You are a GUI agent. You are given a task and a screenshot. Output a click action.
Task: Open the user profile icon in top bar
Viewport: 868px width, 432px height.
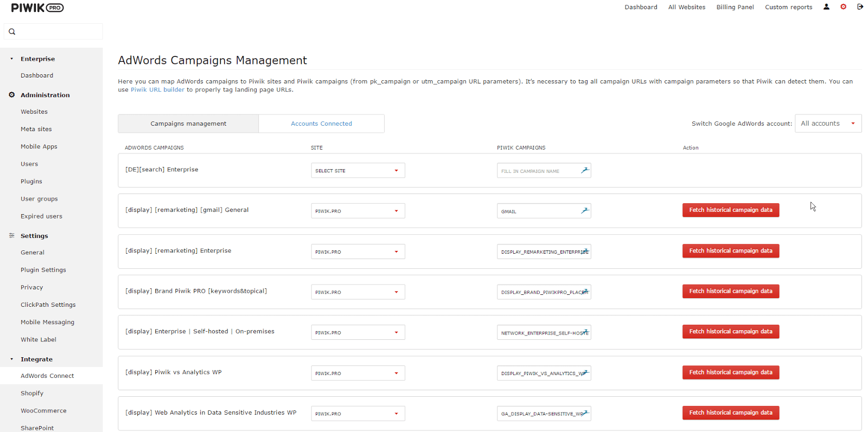click(826, 7)
